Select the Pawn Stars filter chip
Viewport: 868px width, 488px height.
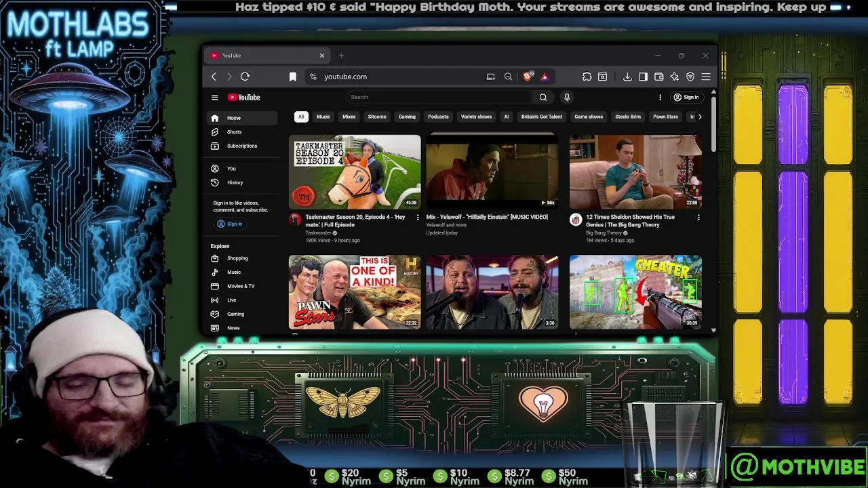coord(665,117)
